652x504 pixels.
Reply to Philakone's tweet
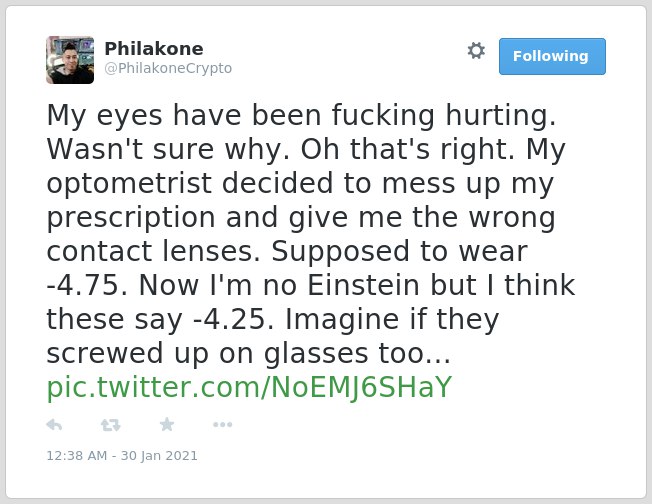(x=54, y=425)
